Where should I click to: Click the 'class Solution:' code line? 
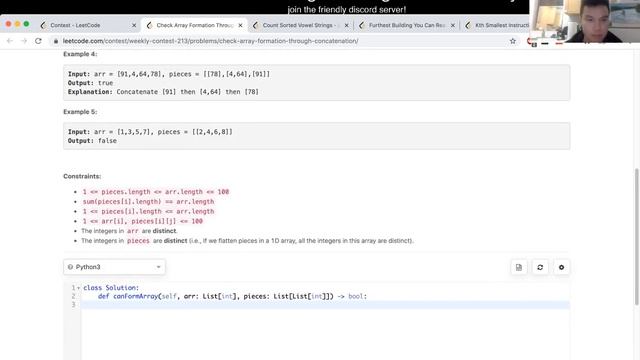point(111,288)
